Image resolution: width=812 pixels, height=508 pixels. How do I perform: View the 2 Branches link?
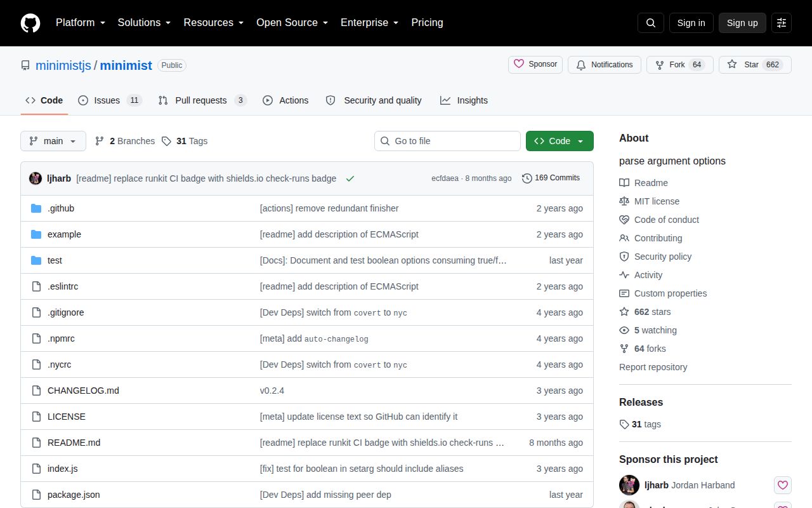125,141
